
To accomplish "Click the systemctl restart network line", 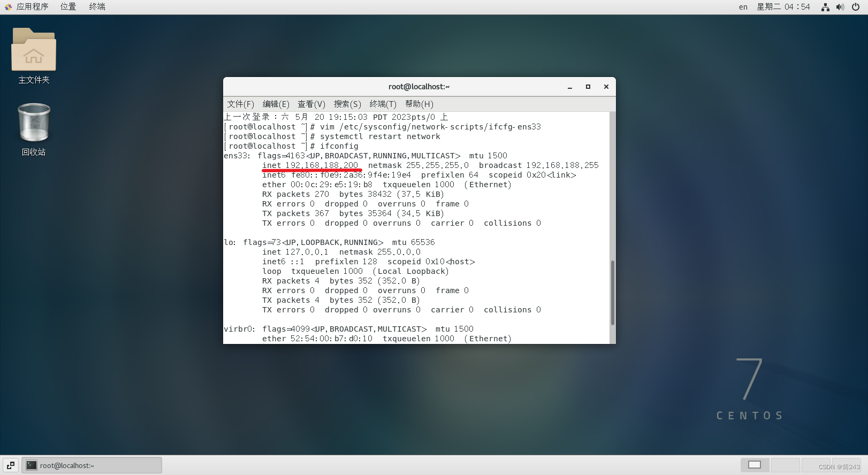I will [332, 136].
